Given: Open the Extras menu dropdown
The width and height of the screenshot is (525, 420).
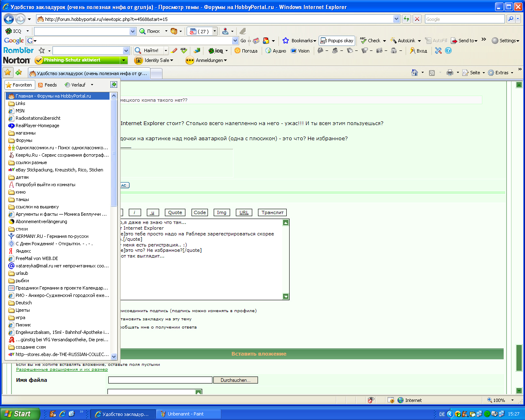Looking at the screenshot, I should coord(500,73).
